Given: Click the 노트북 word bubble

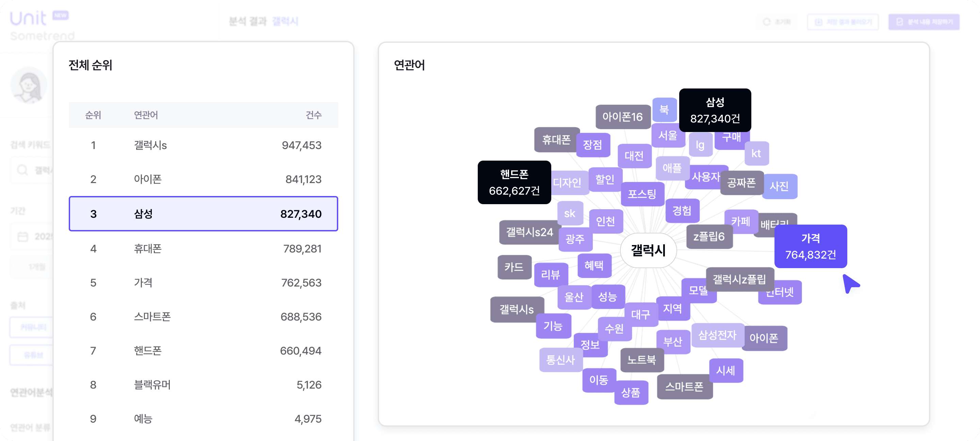Looking at the screenshot, I should pos(642,360).
